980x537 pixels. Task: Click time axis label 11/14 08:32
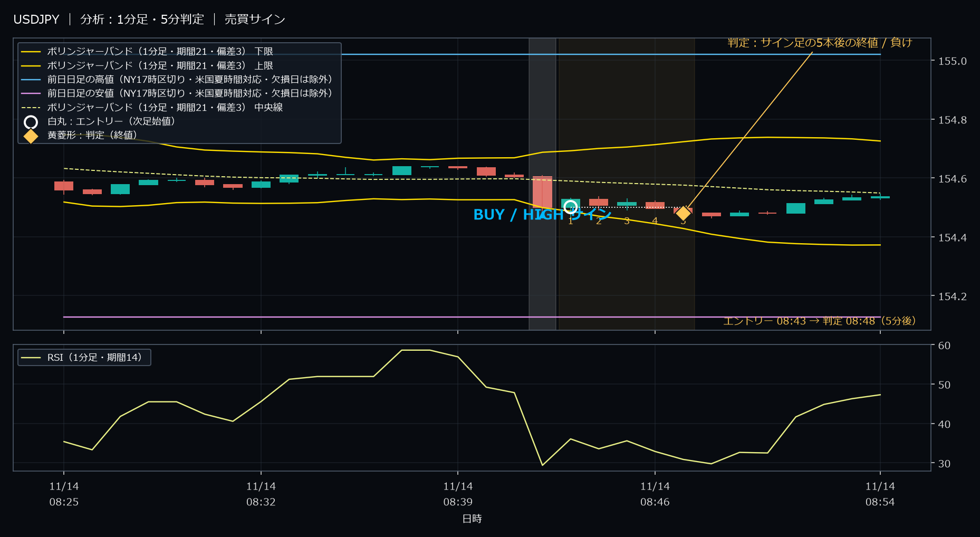point(261,494)
